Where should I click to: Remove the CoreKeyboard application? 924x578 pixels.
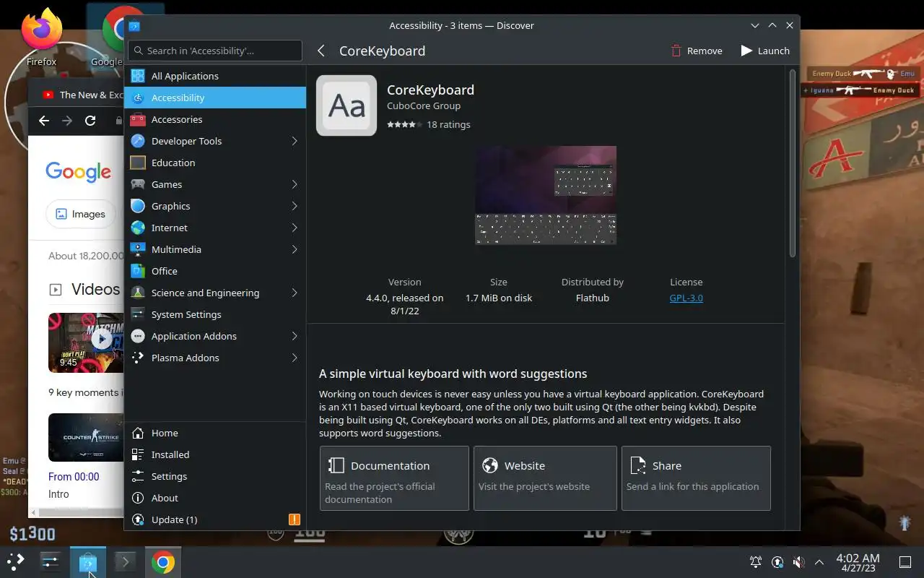click(x=697, y=51)
